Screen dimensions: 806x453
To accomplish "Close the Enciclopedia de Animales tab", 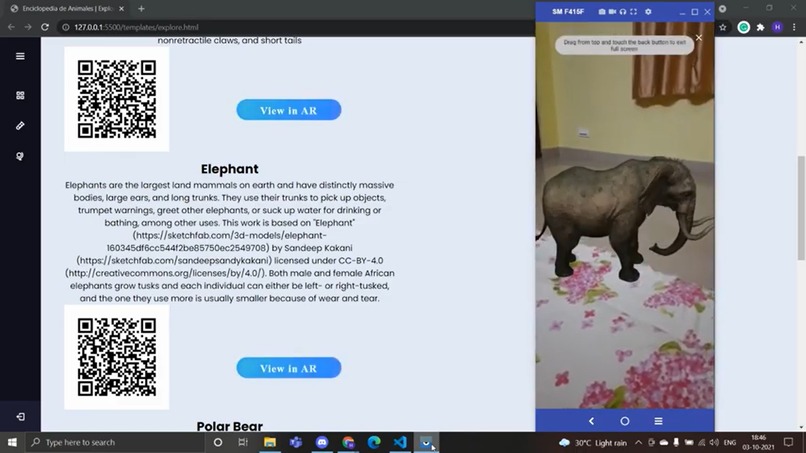I will click(x=121, y=9).
